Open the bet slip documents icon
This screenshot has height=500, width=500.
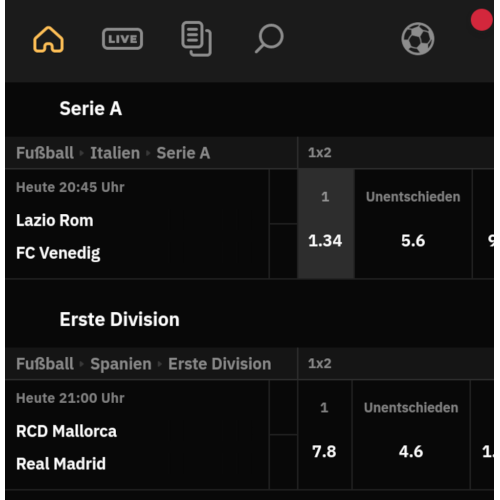(196, 39)
